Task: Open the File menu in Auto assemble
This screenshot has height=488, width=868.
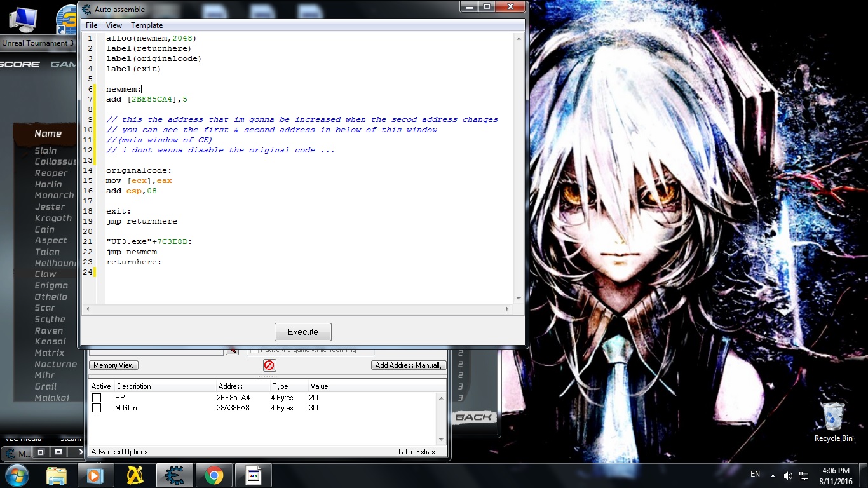Action: tap(92, 25)
